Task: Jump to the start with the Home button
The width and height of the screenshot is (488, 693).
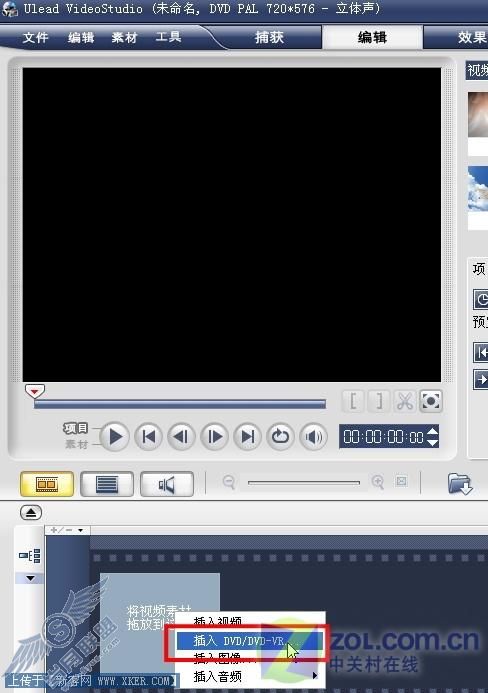Action: pos(148,437)
